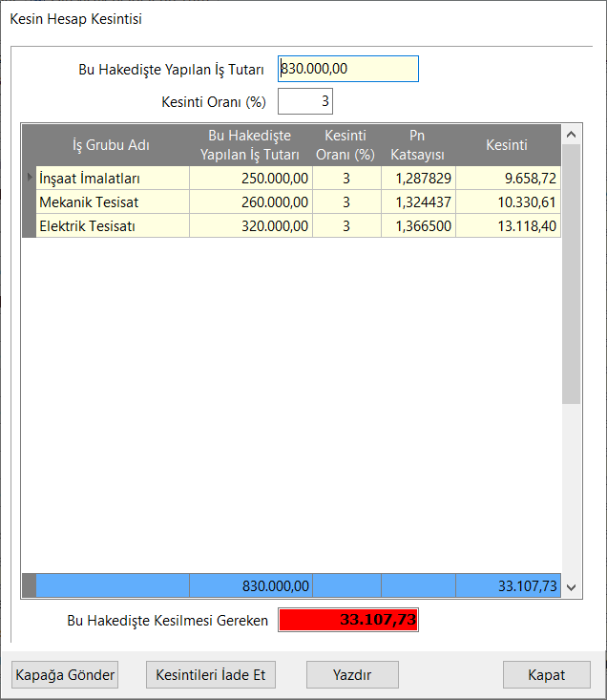Select the İnşaat İmalatları row indicator arrow
Screen dimensions: 607x700
coord(29,178)
